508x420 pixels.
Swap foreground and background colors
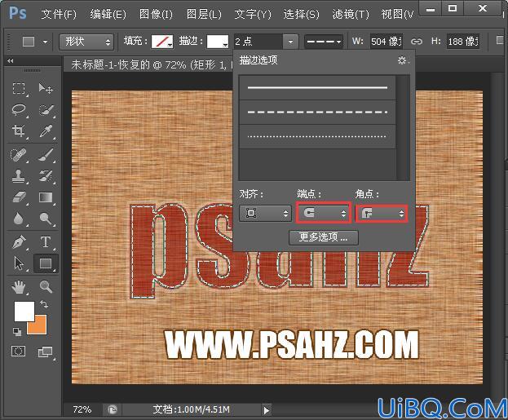44,304
